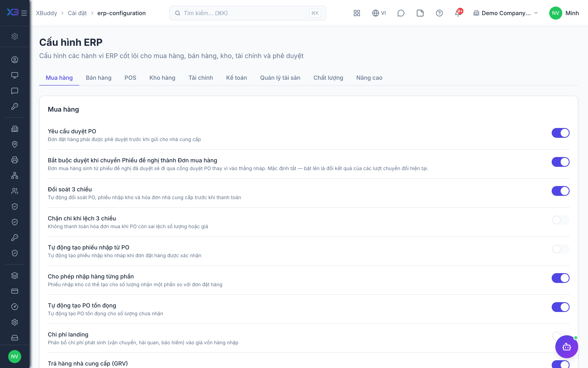588x368 pixels.
Task: Click the sidebar org chart network icon
Action: tap(14, 175)
